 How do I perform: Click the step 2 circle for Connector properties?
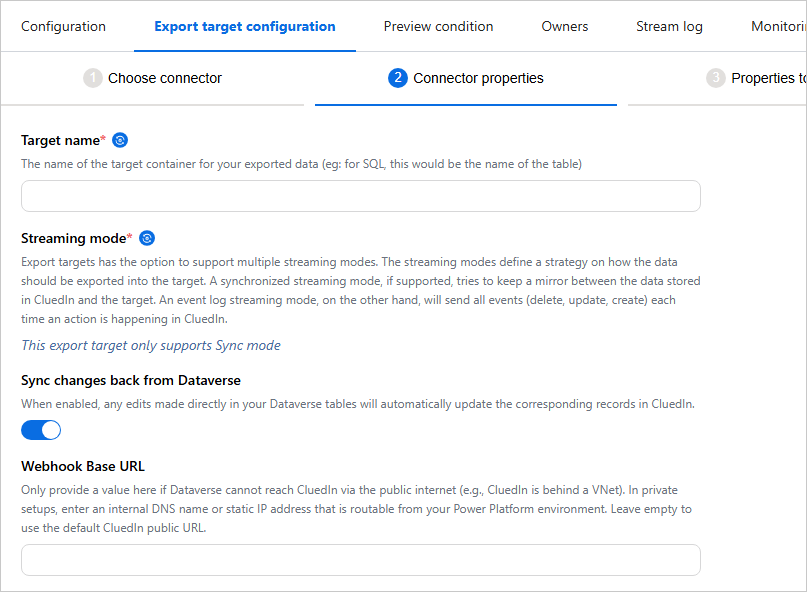tap(397, 78)
